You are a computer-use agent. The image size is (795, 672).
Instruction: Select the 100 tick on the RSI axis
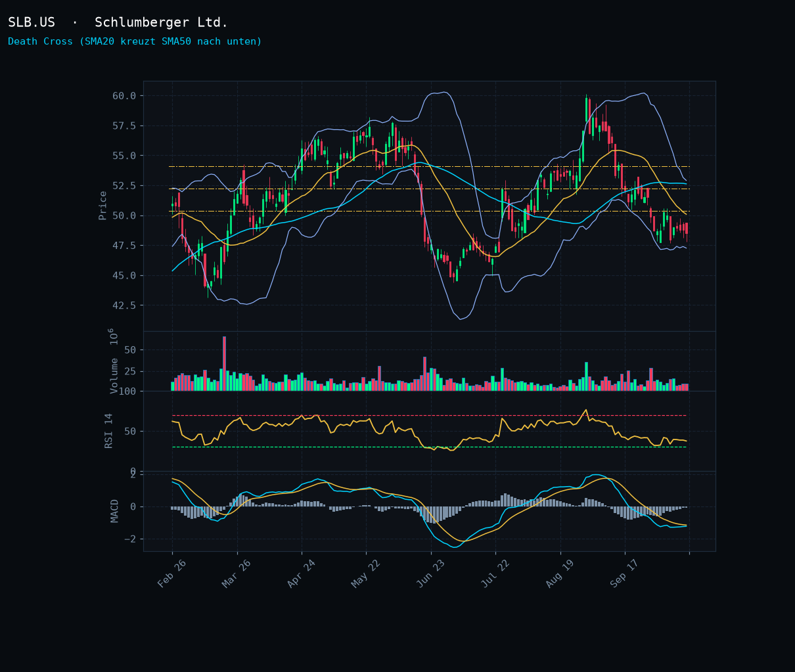tap(127, 392)
